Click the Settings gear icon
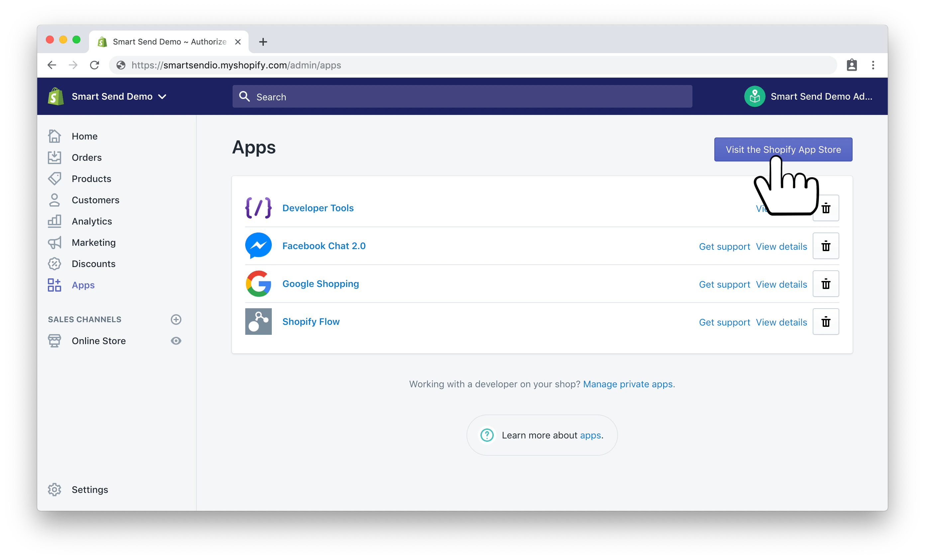925x560 pixels. [54, 490]
